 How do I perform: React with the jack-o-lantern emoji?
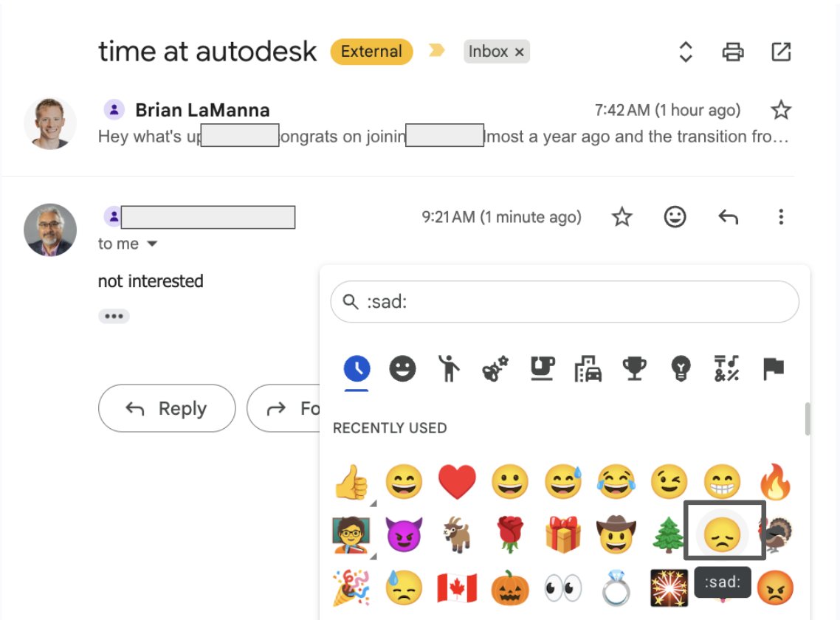coord(510,588)
